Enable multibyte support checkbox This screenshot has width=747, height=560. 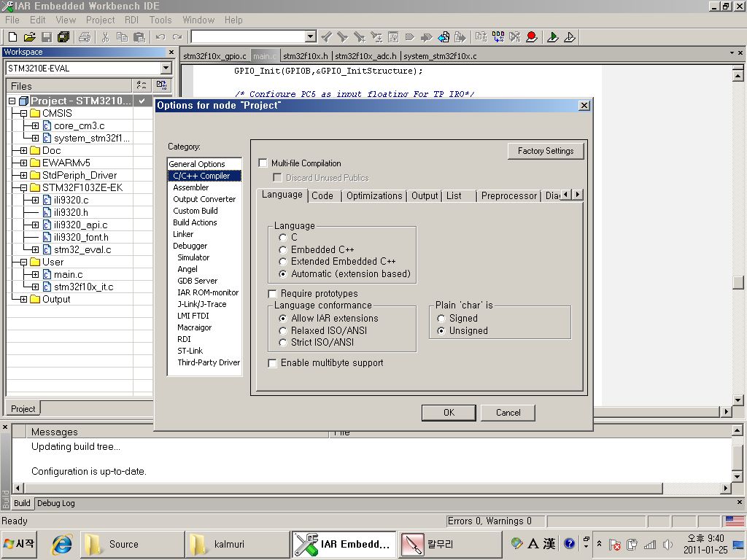(x=273, y=363)
